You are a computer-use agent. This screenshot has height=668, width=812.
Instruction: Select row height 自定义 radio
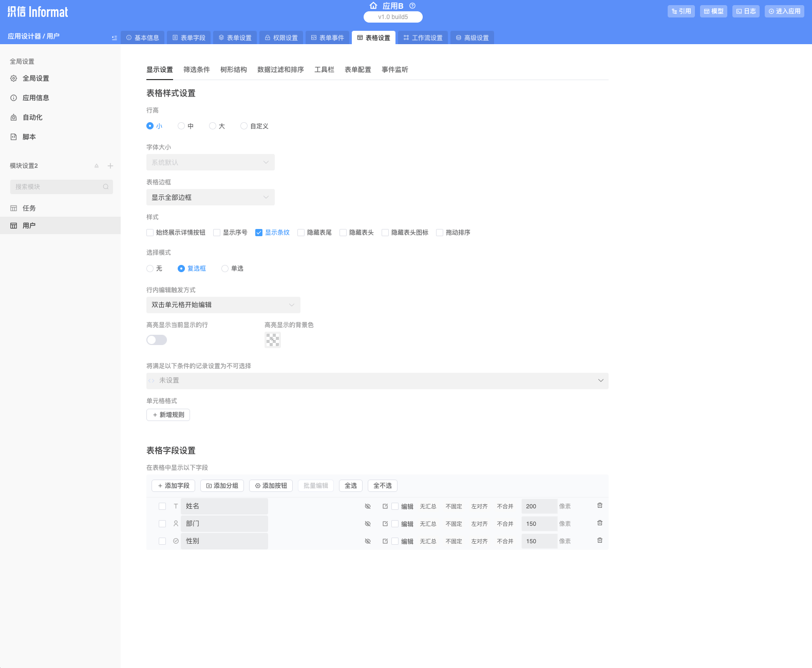[x=244, y=126]
